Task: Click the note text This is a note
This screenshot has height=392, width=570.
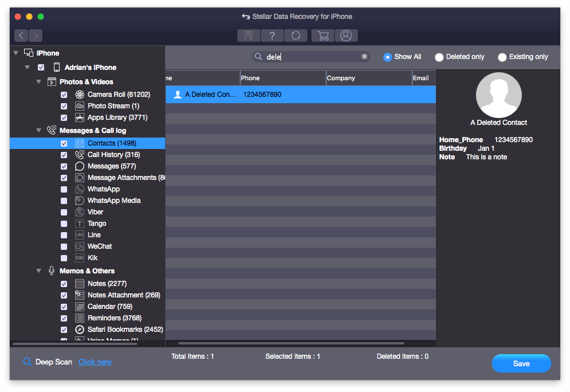Action: [486, 157]
